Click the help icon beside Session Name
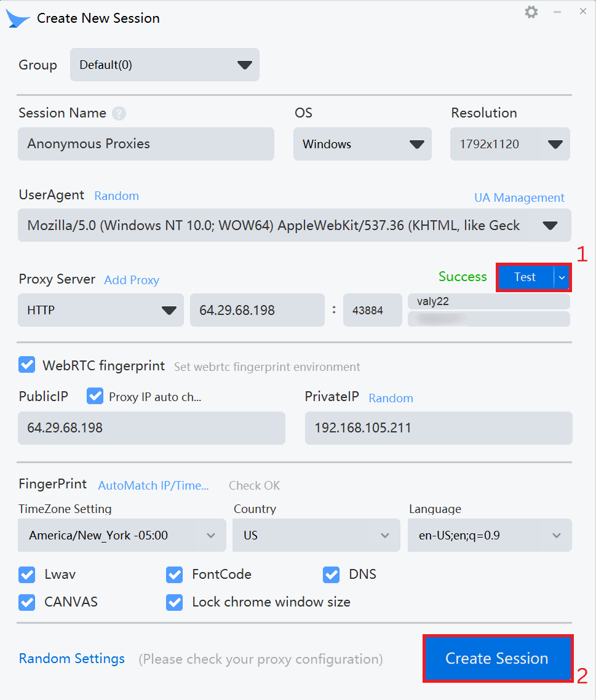 (118, 113)
